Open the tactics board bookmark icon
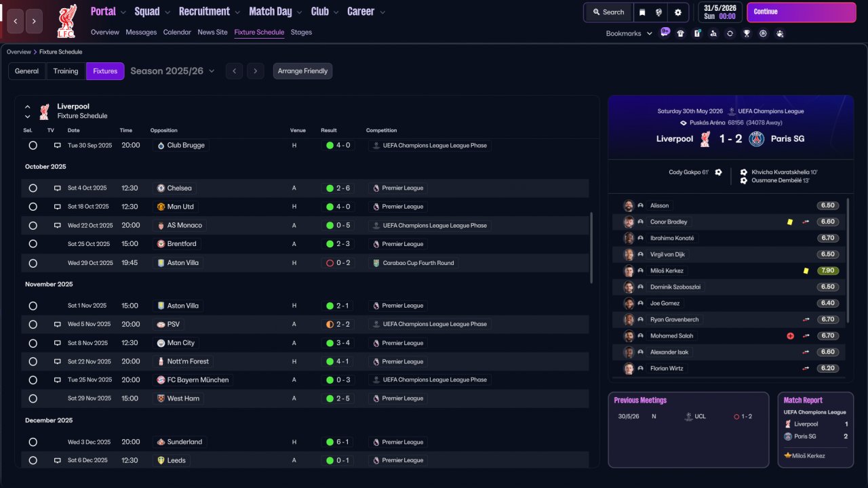Screen dimensions: 868x488 pyautogui.click(x=697, y=33)
